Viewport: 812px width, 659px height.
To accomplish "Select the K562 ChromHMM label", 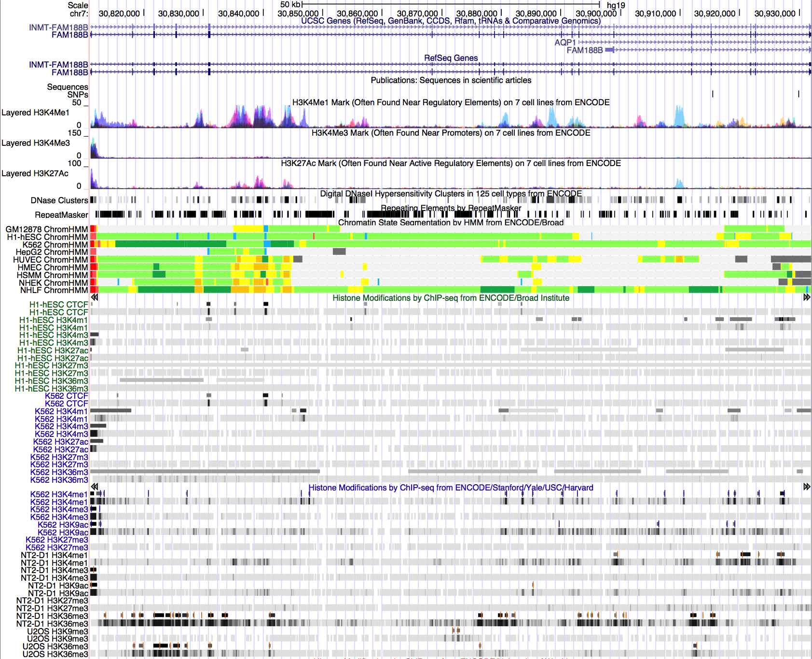I will (55, 245).
